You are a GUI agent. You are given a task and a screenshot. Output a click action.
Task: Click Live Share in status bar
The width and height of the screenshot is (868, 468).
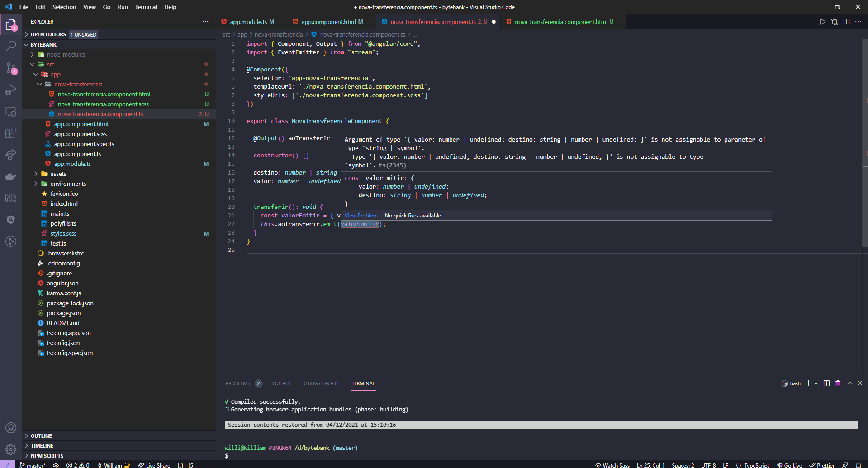[154, 465]
